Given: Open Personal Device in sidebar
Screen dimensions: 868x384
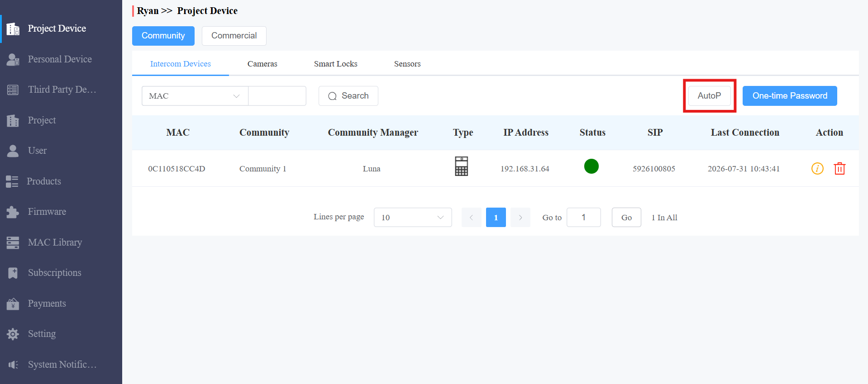Looking at the screenshot, I should [x=60, y=59].
